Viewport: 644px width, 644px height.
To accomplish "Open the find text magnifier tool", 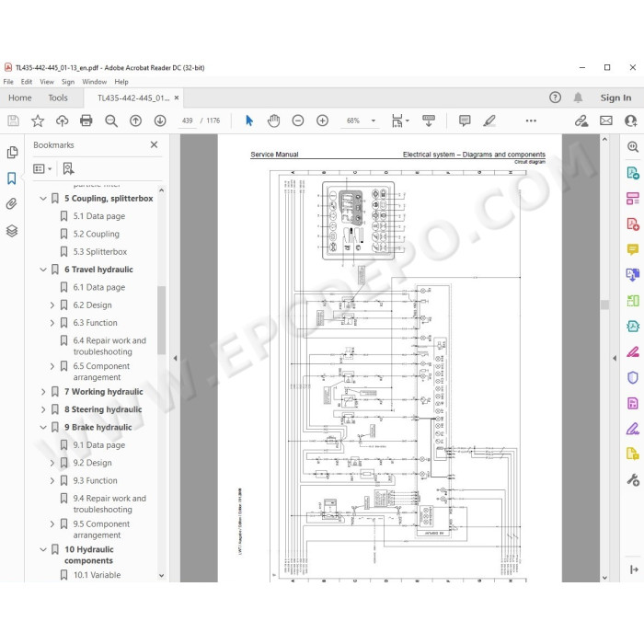I will click(111, 121).
